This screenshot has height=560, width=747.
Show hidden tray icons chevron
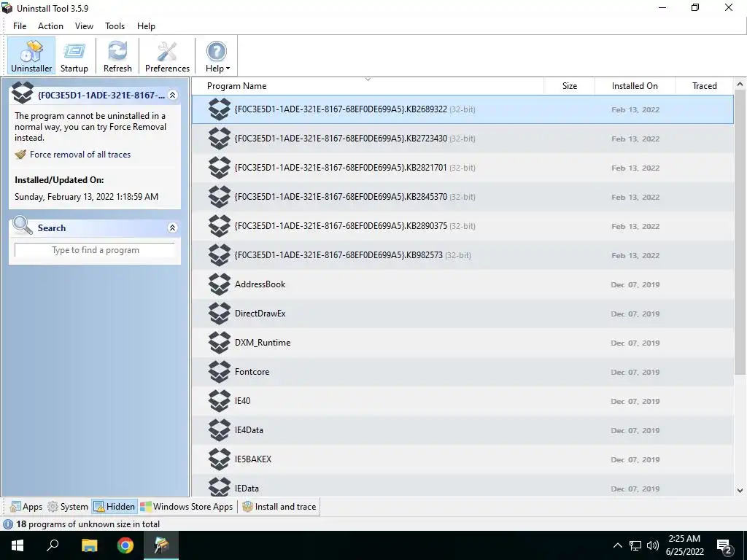(617, 545)
